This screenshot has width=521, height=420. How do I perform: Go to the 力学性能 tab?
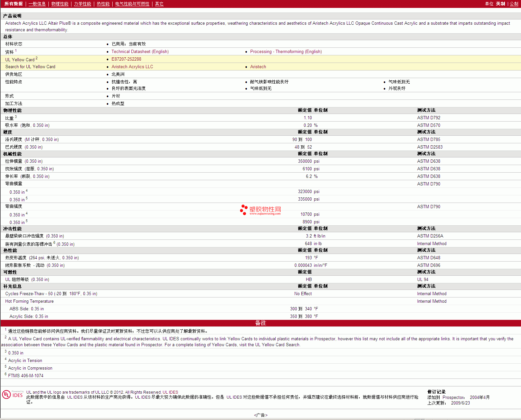click(x=82, y=4)
